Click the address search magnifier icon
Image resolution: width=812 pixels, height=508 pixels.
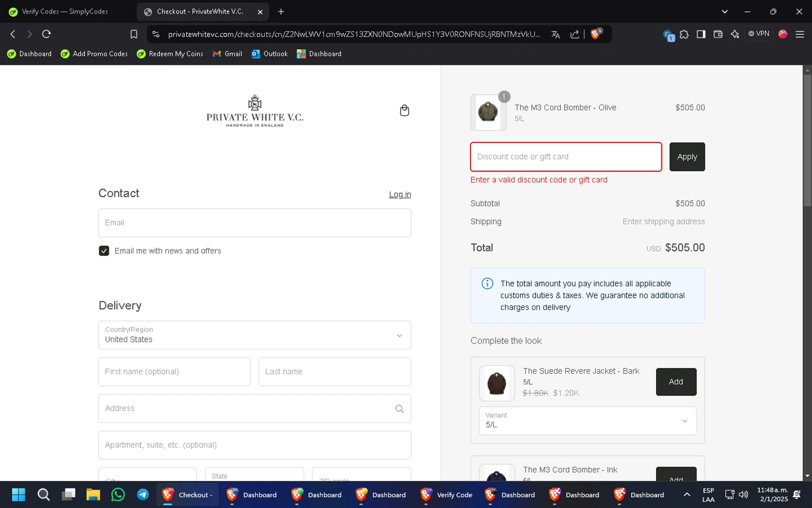click(400, 409)
